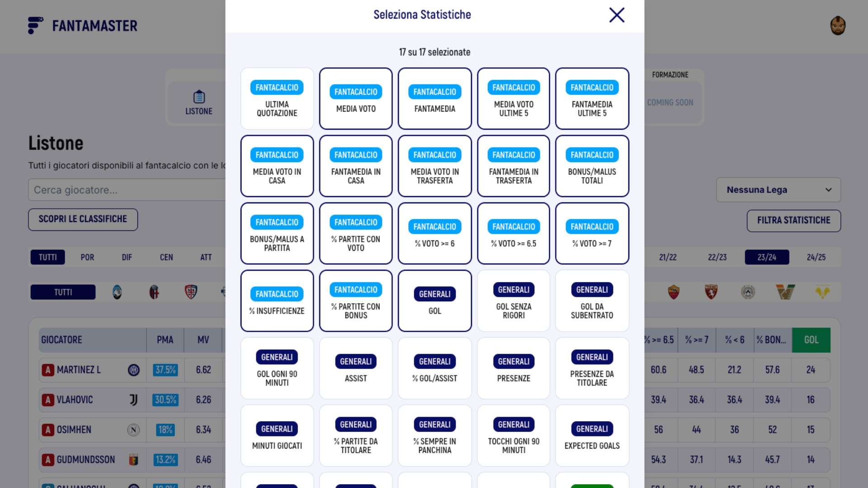
Task: Toggle the Expected Goals statistic tile
Action: (592, 436)
